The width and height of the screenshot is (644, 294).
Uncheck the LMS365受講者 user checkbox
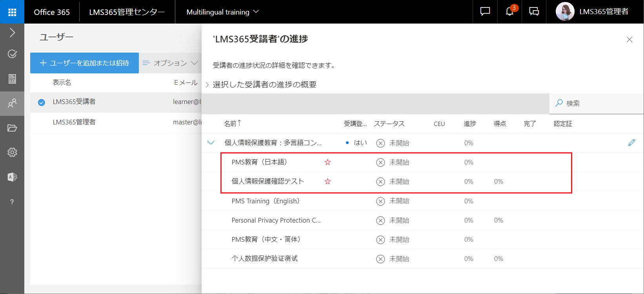(x=41, y=102)
